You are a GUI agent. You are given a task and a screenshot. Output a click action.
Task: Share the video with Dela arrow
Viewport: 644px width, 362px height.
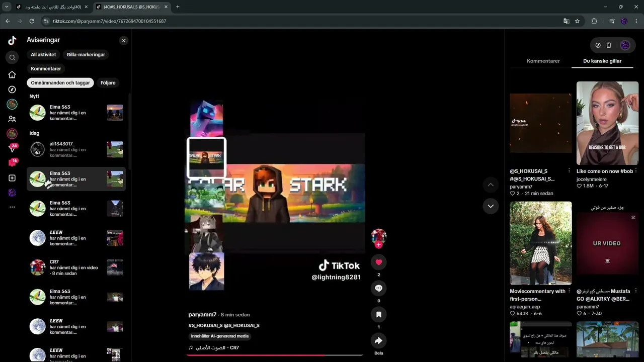coord(379,340)
